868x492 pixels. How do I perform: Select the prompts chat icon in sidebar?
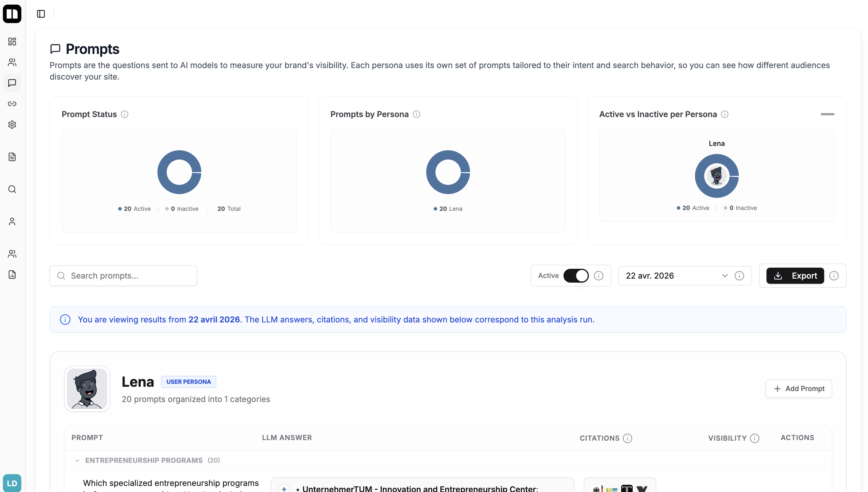click(12, 83)
